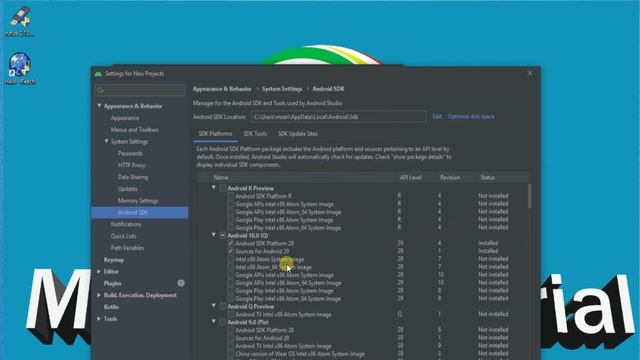This screenshot has width=640, height=360.
Task: Click Appearance & Behavior in the breadcrumb
Action: [222, 89]
